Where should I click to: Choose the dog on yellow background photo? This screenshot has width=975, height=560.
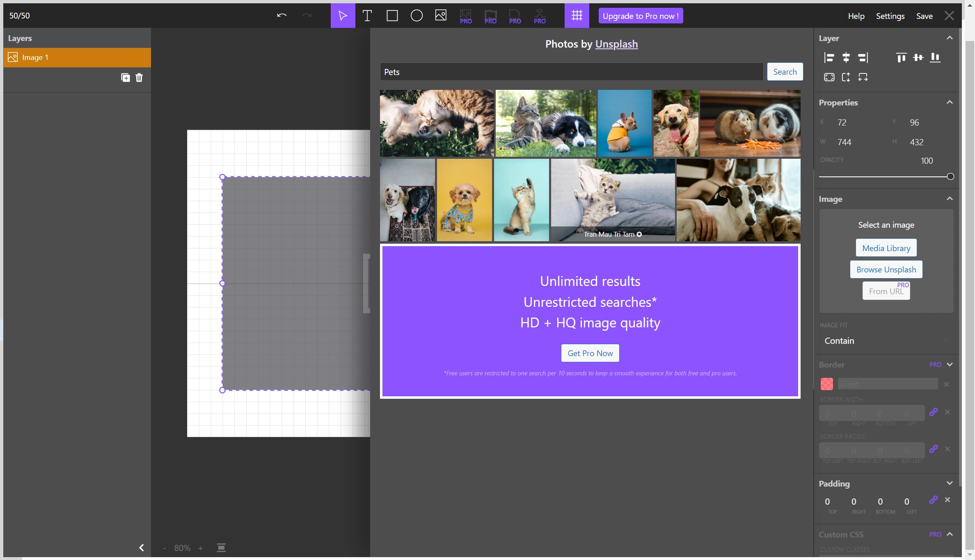[464, 200]
